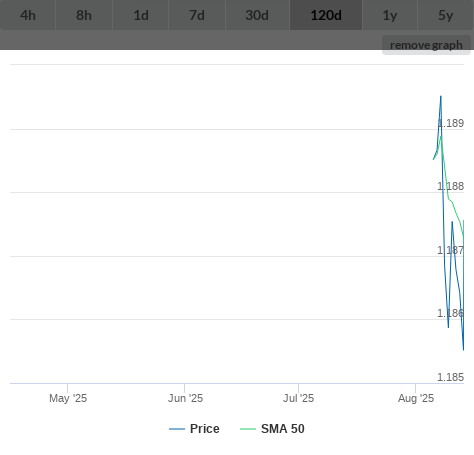Switch chart to 8h range
Image resolution: width=474 pixels, height=455 pixels.
pyautogui.click(x=84, y=15)
